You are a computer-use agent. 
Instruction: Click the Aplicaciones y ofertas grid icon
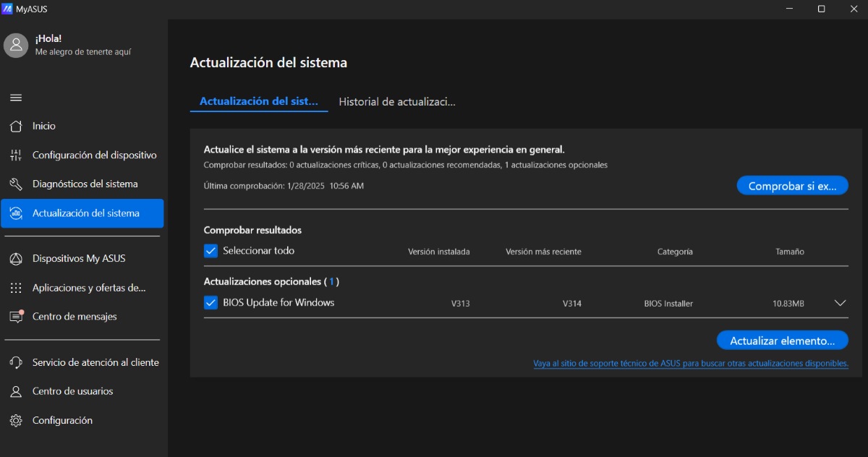point(16,288)
